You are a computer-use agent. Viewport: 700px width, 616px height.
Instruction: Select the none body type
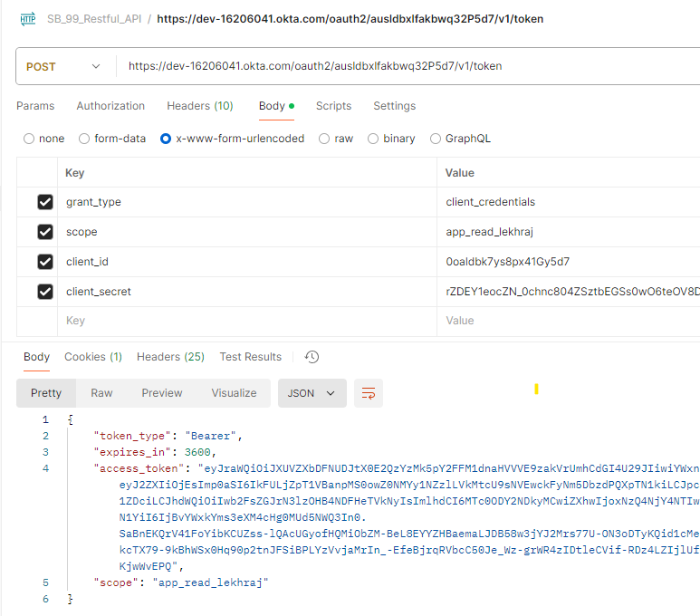click(x=29, y=139)
